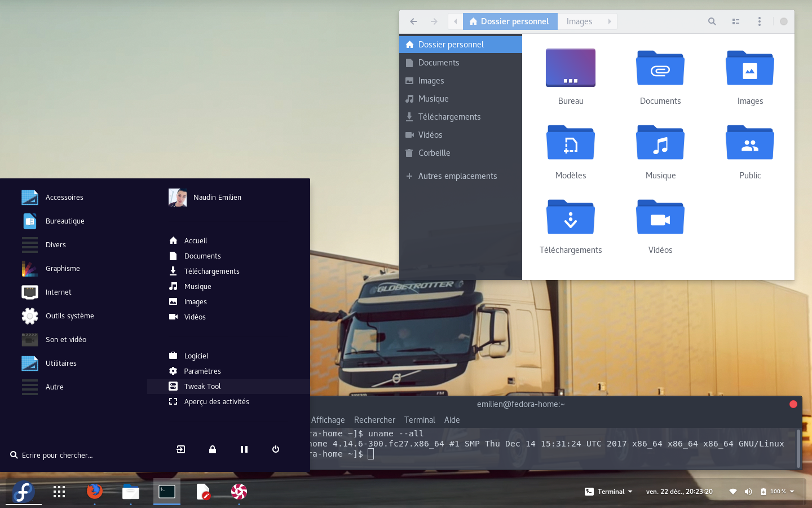812x508 pixels.
Task: Open the Rechercher menu in terminal
Action: (x=374, y=420)
